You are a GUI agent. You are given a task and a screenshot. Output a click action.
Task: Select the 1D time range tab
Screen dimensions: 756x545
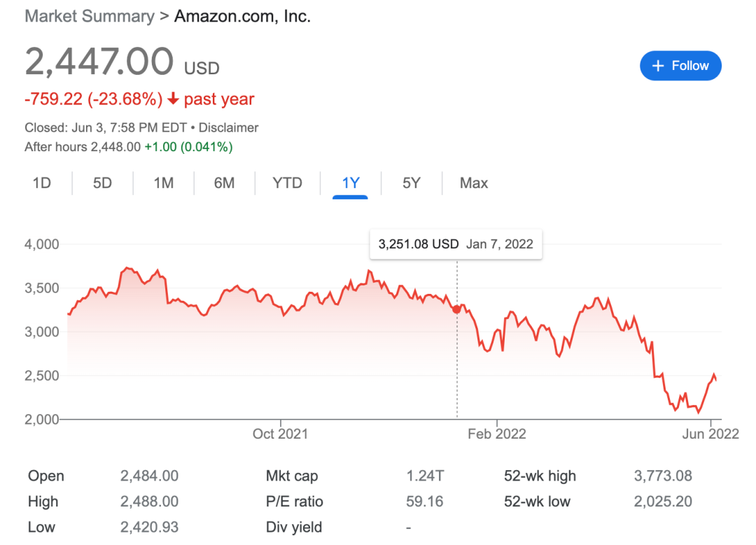(x=42, y=183)
